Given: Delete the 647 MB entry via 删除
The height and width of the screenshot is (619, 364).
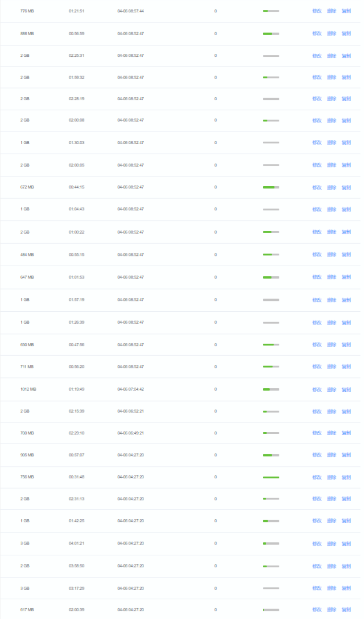Looking at the screenshot, I should click(331, 278).
